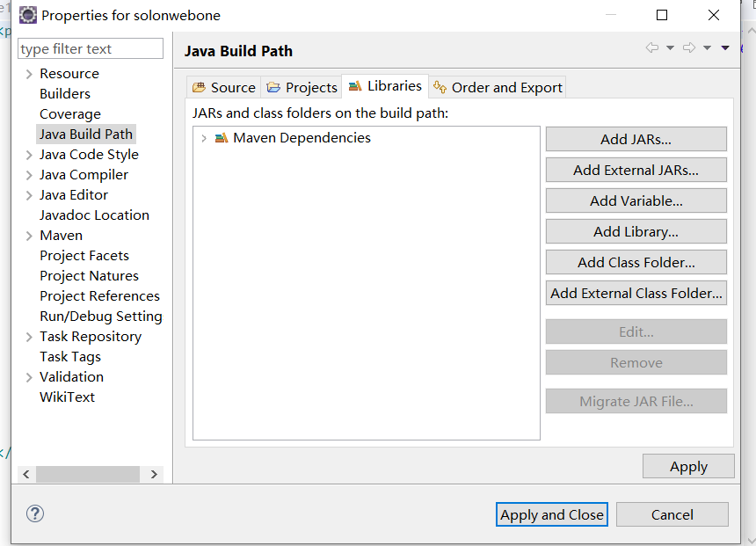Click the Add Library button
Image resolution: width=756 pixels, height=546 pixels.
pyautogui.click(x=636, y=232)
